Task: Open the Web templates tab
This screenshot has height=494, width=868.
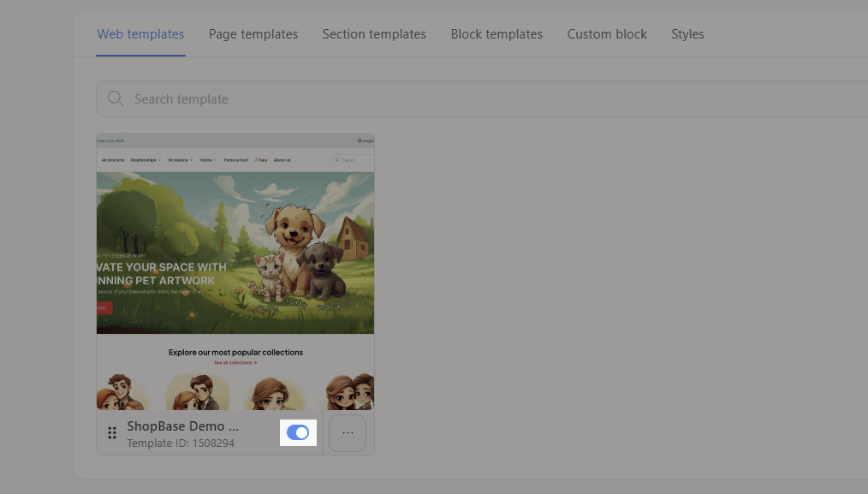Action: coord(140,34)
